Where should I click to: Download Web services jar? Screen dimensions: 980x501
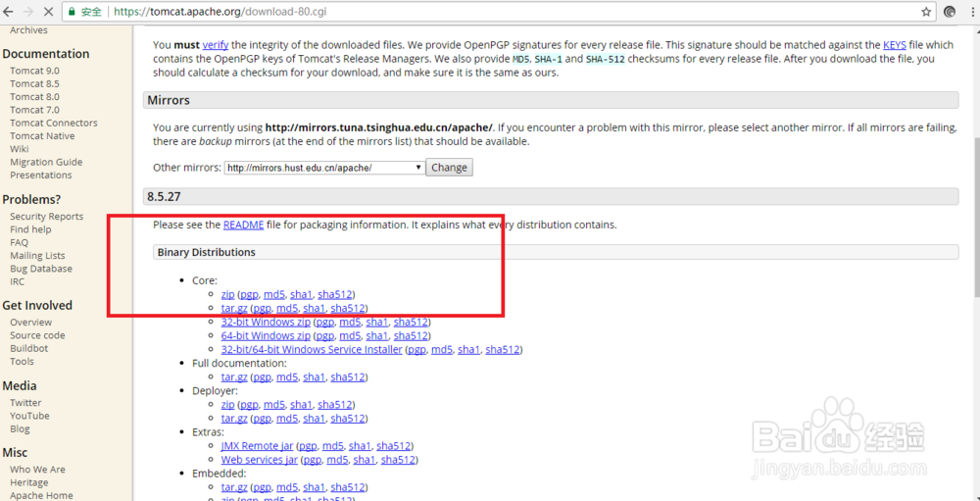pyautogui.click(x=259, y=460)
